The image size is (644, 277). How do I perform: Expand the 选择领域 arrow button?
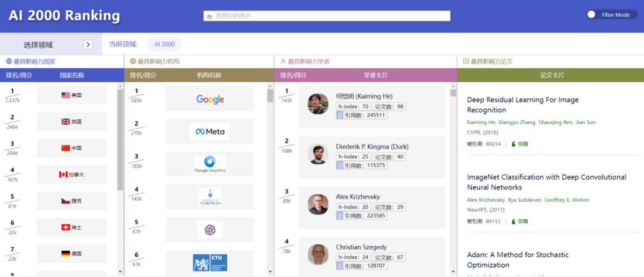click(88, 44)
